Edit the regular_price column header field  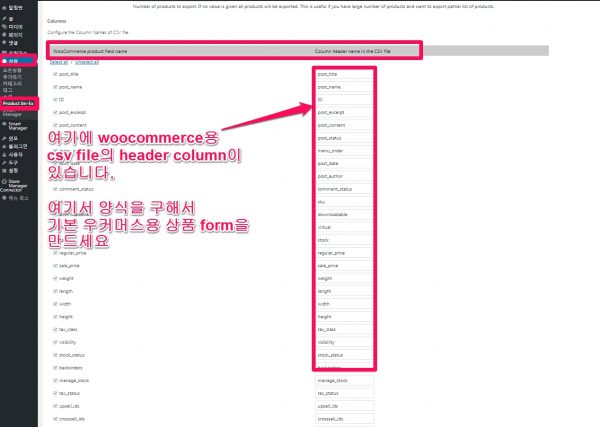(345, 253)
